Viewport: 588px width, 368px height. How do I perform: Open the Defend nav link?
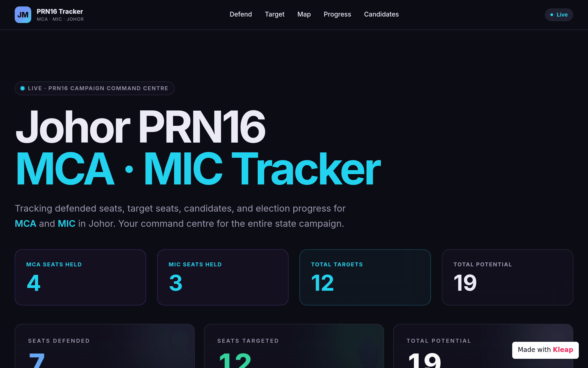point(240,14)
